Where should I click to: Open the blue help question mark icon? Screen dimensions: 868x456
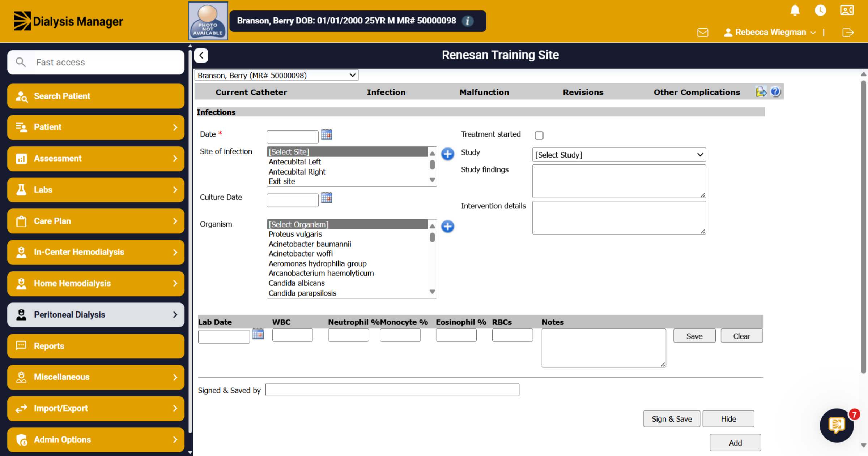(775, 92)
